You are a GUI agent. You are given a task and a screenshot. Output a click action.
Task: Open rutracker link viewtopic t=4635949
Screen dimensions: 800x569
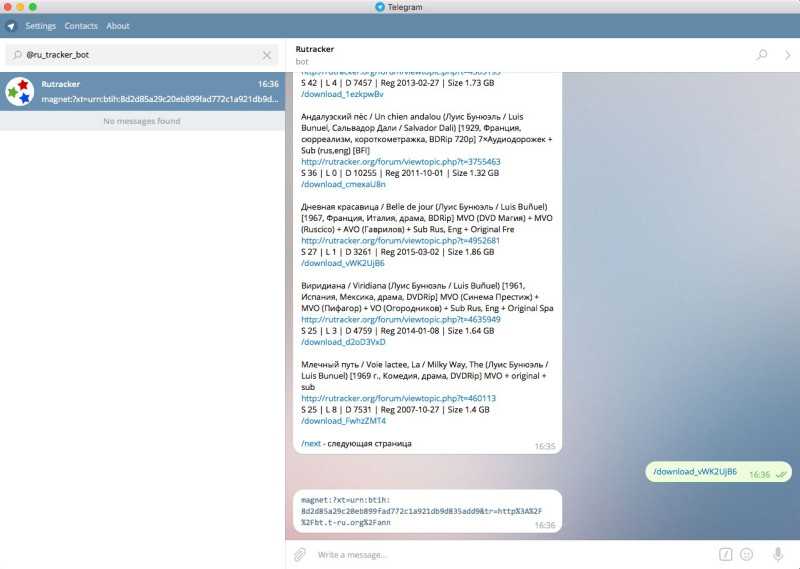click(x=401, y=319)
